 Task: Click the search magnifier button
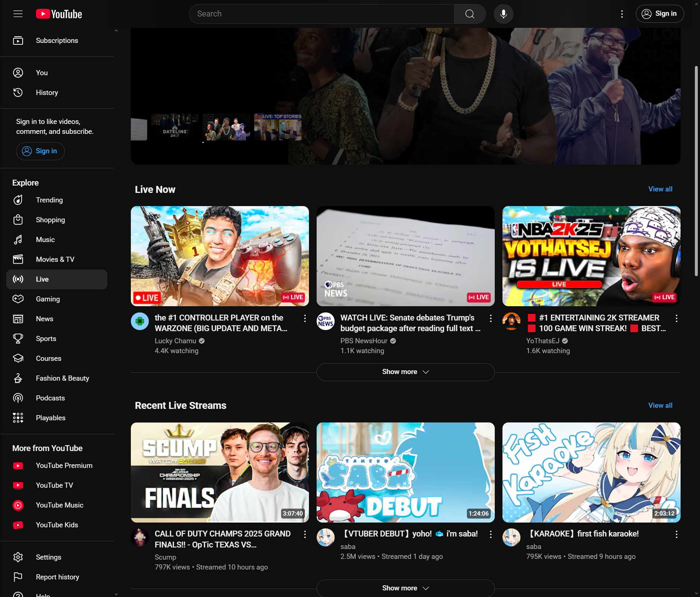pos(470,14)
